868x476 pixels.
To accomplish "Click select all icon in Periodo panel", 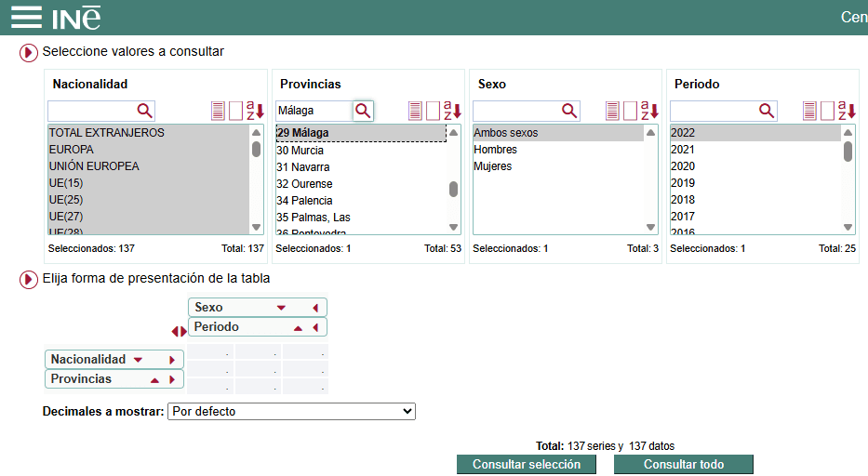I will pos(809,112).
